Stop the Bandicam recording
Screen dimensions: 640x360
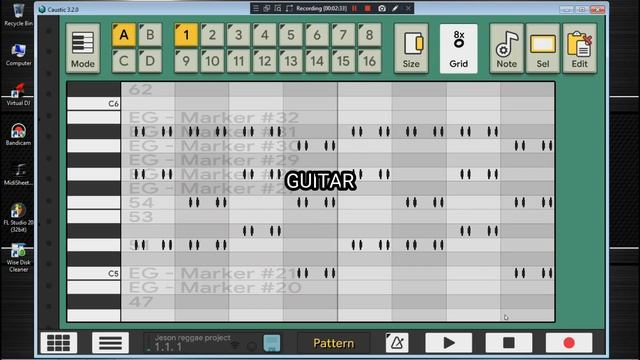point(367,8)
